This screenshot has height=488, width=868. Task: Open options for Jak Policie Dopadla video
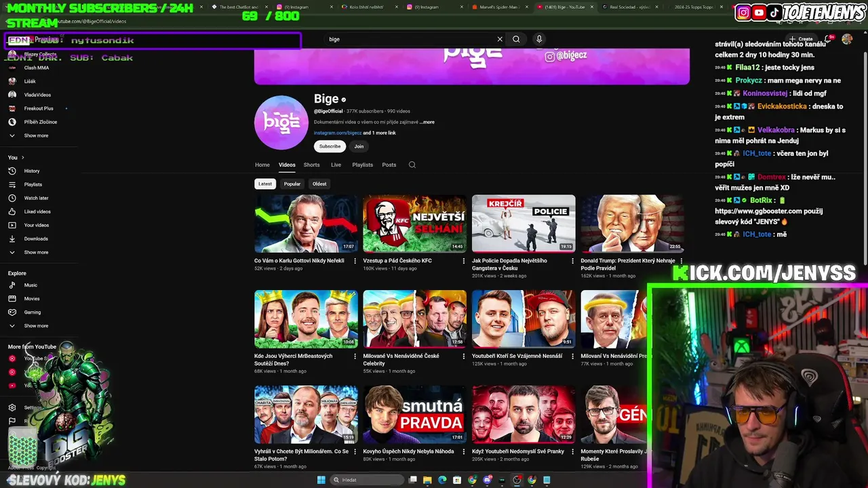click(x=572, y=261)
